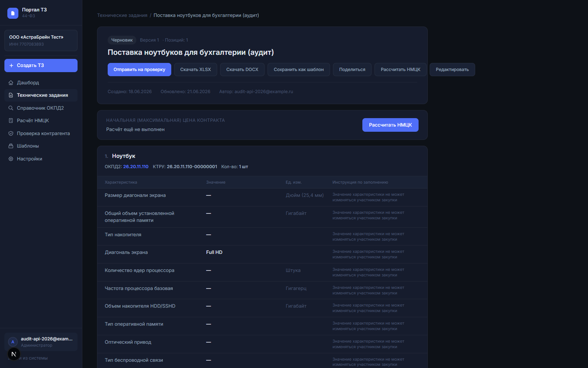588x368 pixels.
Task: Click the calculator icon for Расчёт НМЦК
Action: tap(11, 121)
